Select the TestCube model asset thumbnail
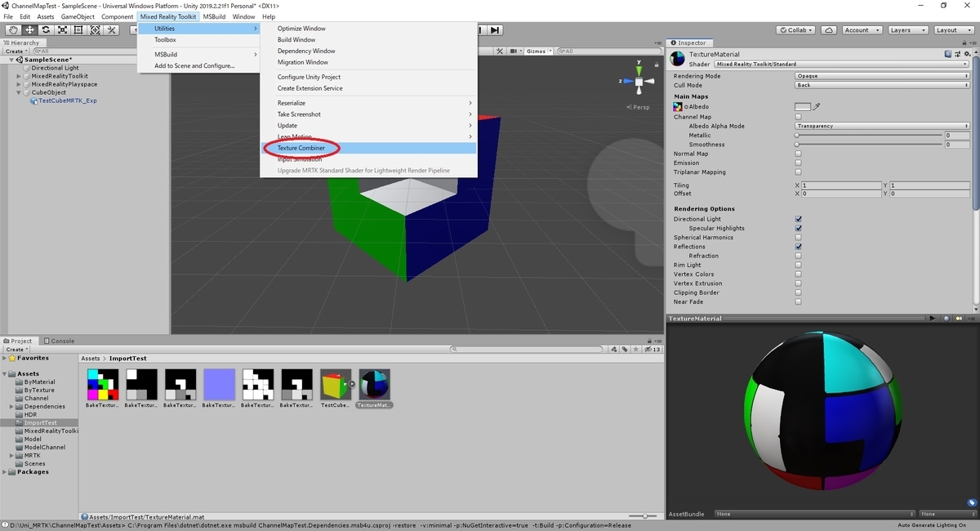 point(336,385)
